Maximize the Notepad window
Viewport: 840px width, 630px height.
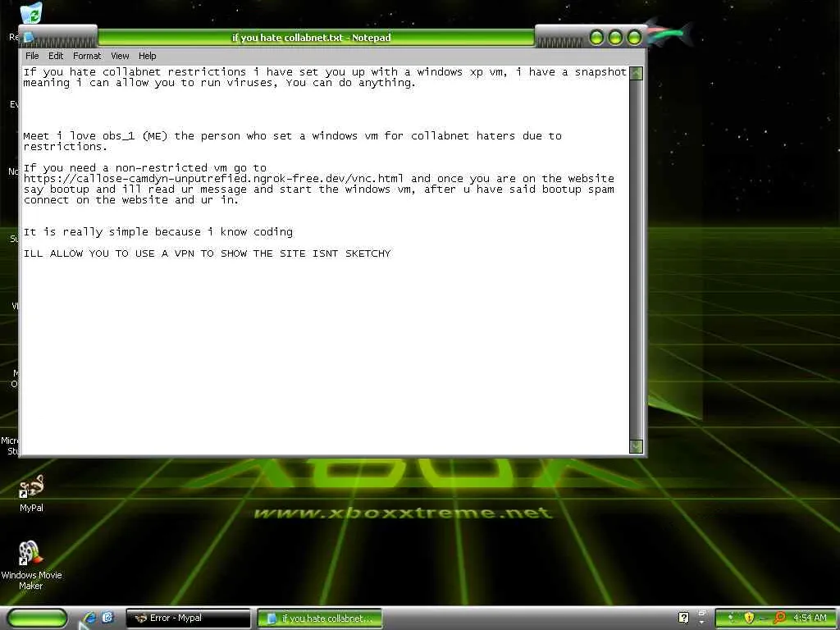point(615,37)
